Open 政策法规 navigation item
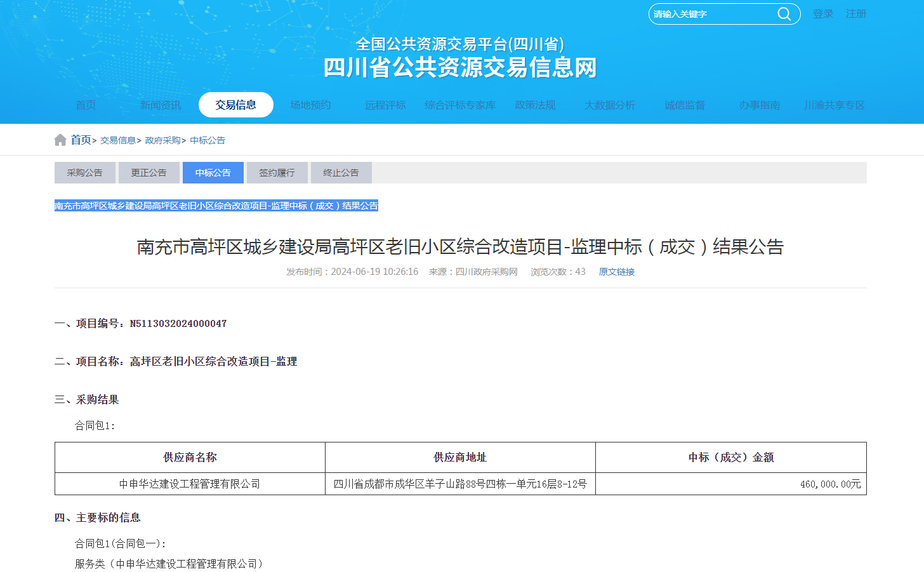The width and height of the screenshot is (924, 572). pyautogui.click(x=535, y=105)
